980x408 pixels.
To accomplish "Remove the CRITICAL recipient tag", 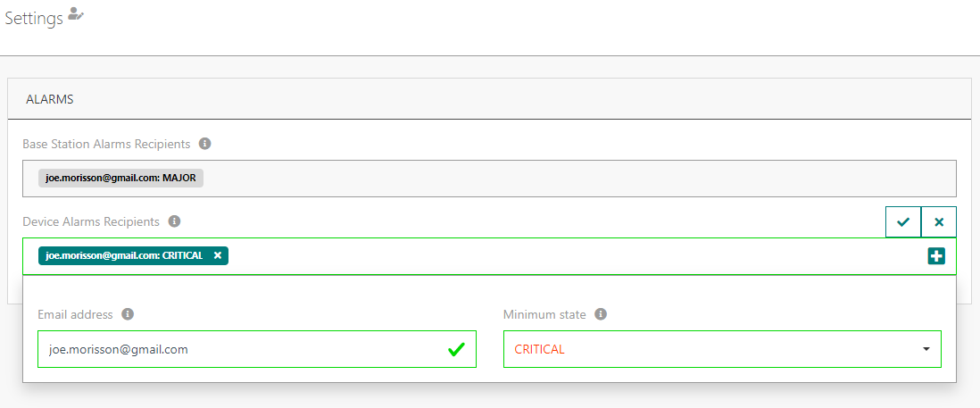I will coord(218,255).
